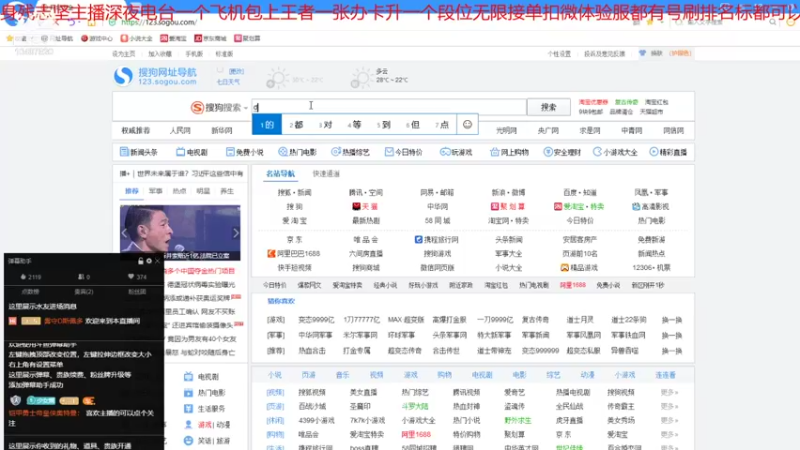Click the next arrow on news carousel
This screenshot has height=450, width=800.
point(235,233)
